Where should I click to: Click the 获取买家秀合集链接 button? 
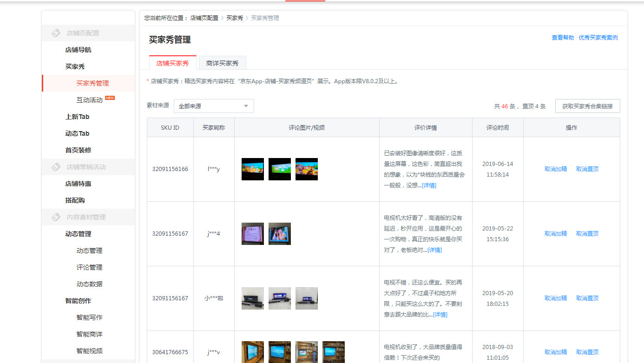point(587,106)
